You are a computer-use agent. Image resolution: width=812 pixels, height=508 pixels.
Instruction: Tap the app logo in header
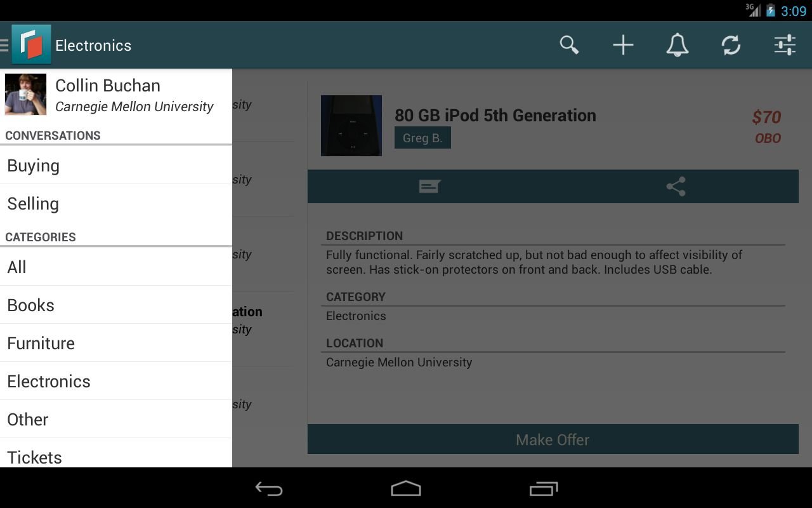click(x=31, y=44)
